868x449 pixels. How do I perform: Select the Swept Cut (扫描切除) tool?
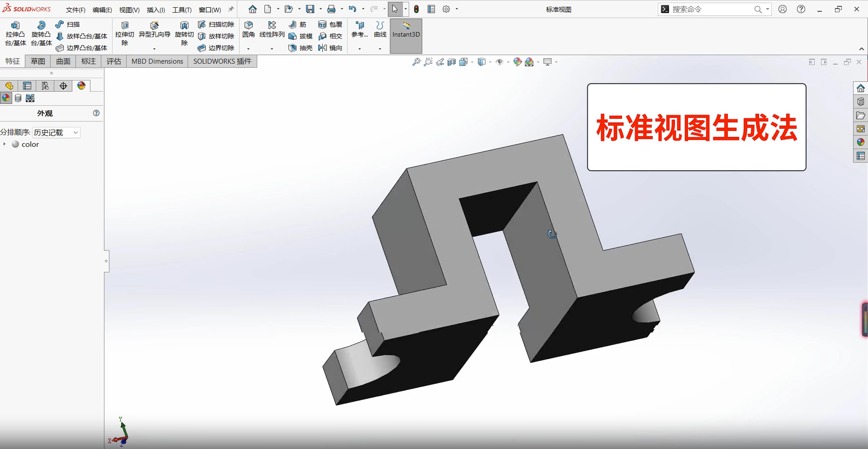pos(216,24)
